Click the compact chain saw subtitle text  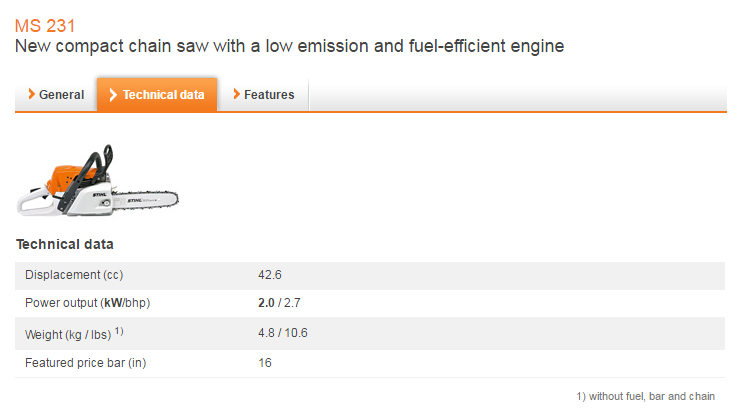[289, 46]
